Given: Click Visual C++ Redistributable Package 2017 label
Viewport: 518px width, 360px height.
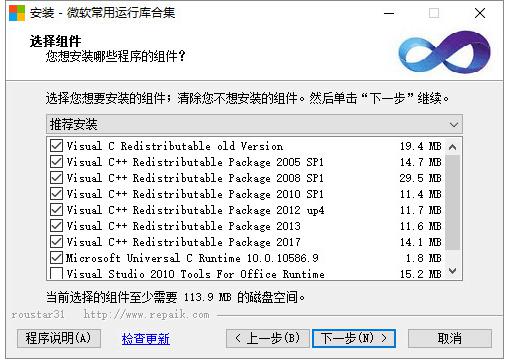Looking at the screenshot, I should click(184, 242).
